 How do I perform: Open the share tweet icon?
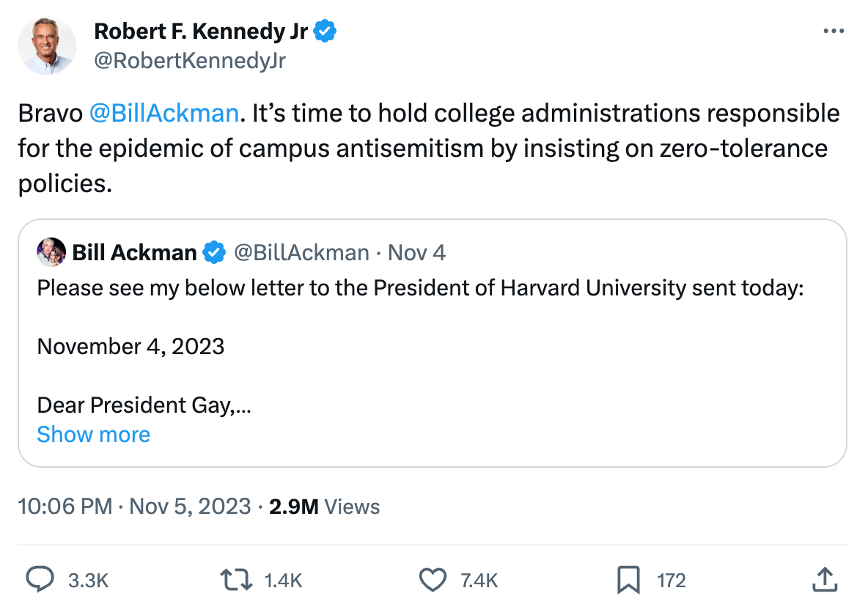coord(825,580)
